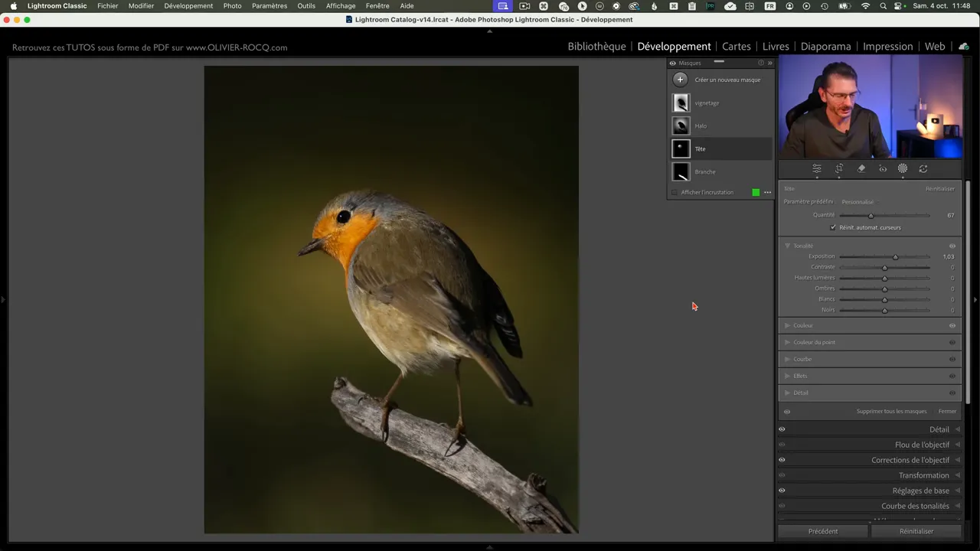Screen dimensions: 980x551
Task: Open the Paramètre prédéfini dropdown
Action: (857, 202)
